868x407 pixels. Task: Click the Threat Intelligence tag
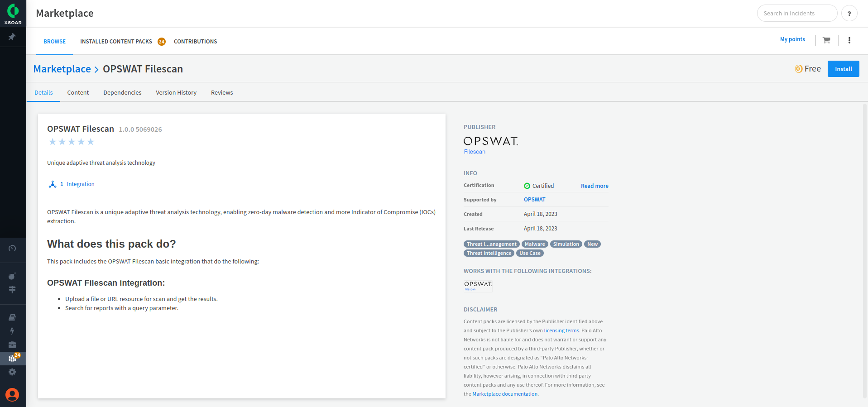489,253
